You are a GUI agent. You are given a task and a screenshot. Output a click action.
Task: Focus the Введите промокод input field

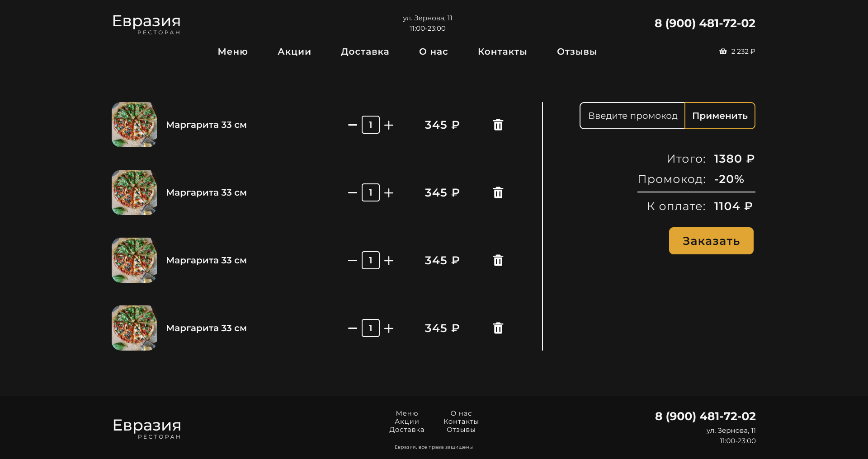click(x=632, y=116)
